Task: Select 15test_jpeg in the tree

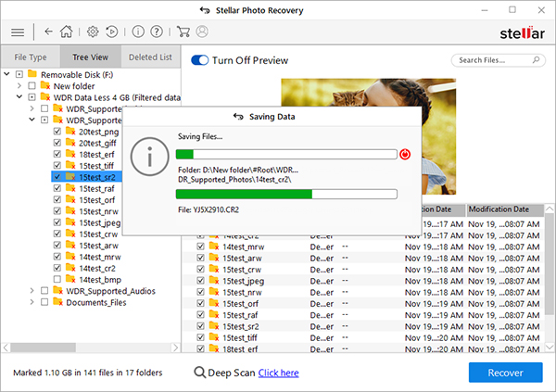Action: tap(100, 222)
